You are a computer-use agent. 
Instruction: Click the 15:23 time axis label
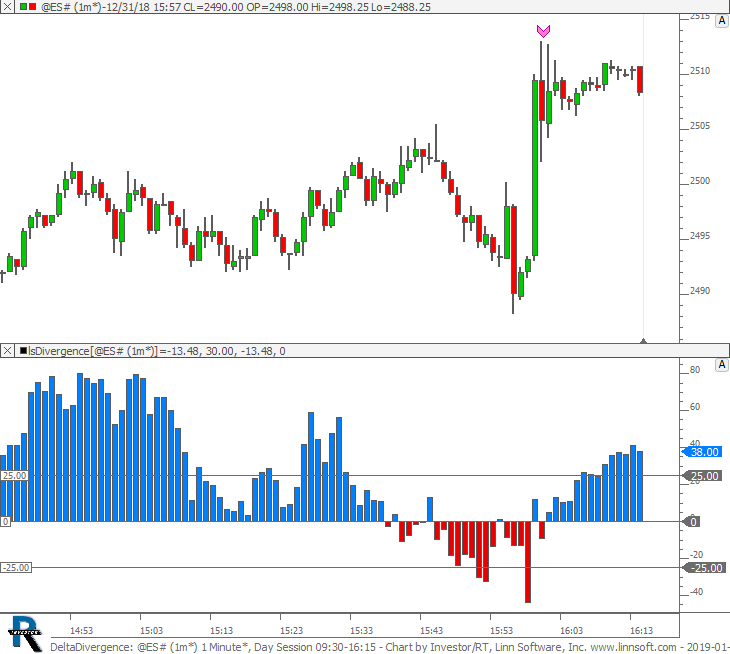click(291, 631)
